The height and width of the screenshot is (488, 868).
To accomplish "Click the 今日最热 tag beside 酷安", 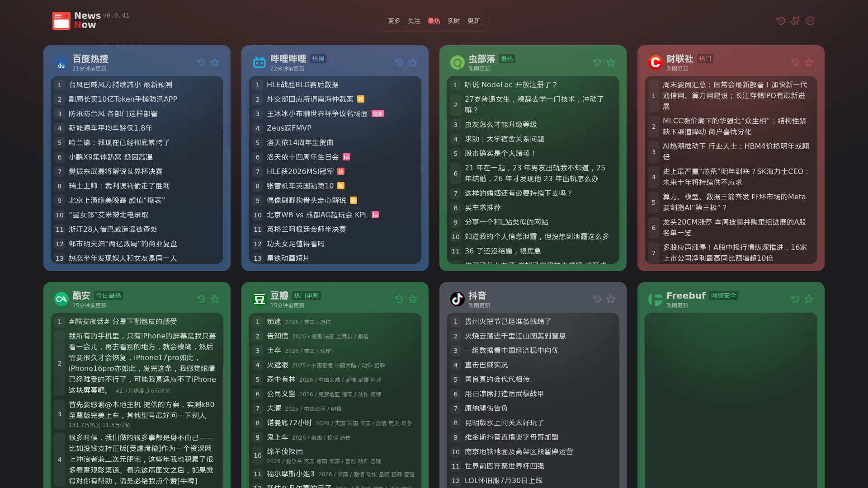I will tap(108, 296).
